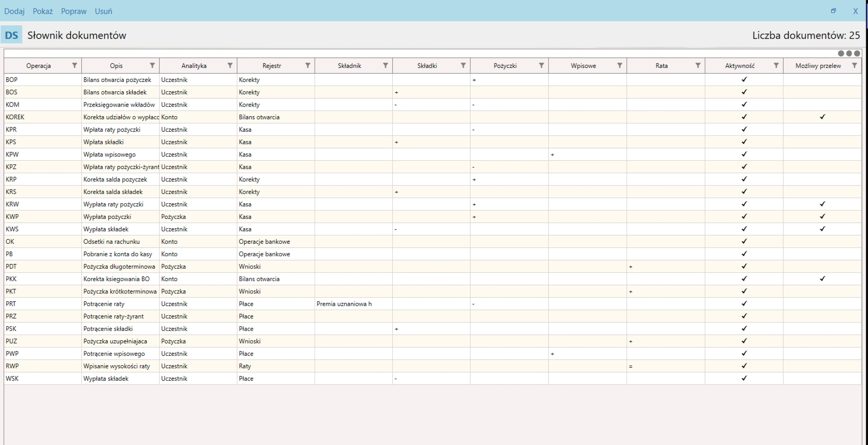Click 'Wpłata wpisowego' description
This screenshot has height=445, width=868.
coord(110,155)
